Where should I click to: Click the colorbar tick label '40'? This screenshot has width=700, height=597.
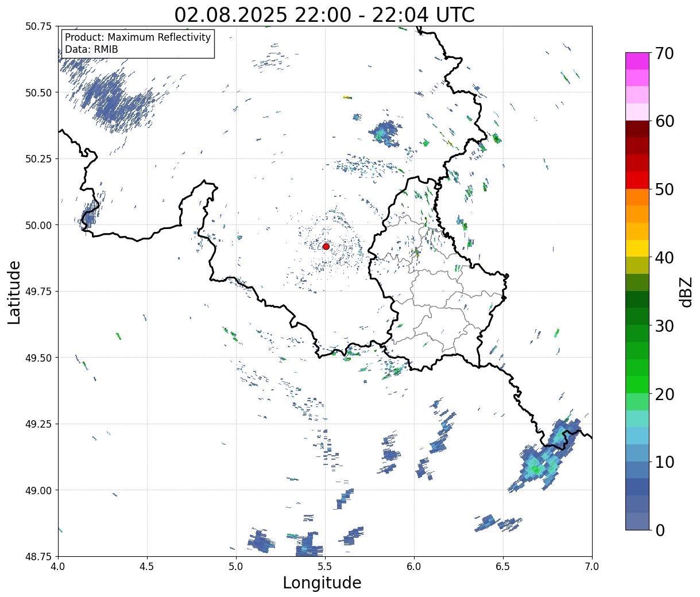tap(664, 258)
